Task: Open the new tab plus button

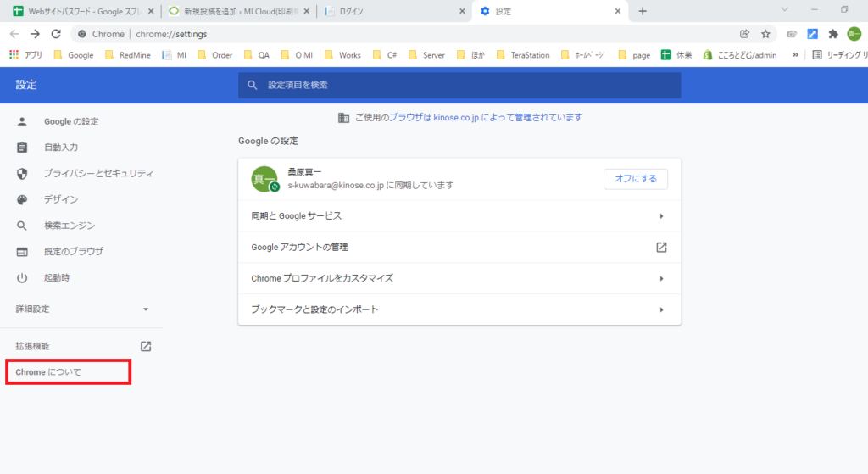Action: tap(643, 11)
